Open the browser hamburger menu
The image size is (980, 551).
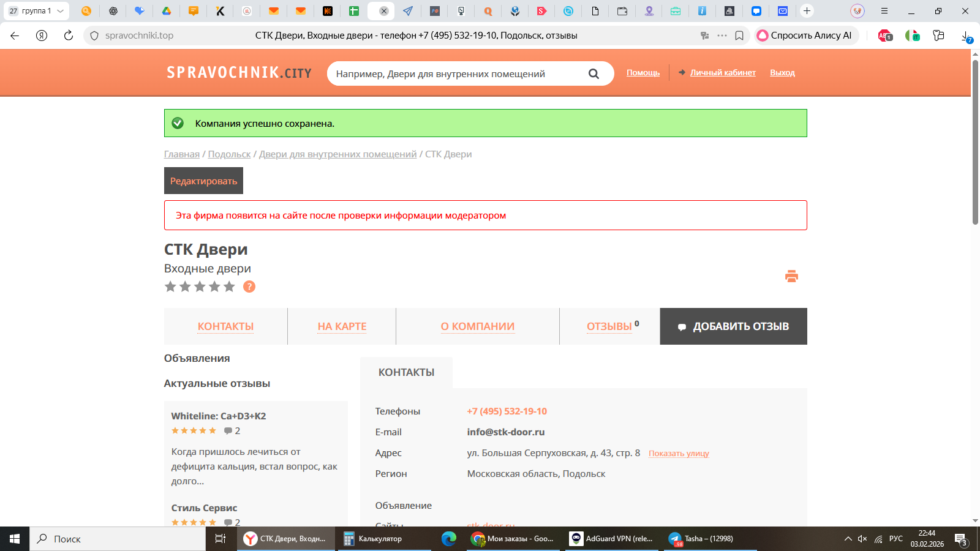tap(884, 11)
